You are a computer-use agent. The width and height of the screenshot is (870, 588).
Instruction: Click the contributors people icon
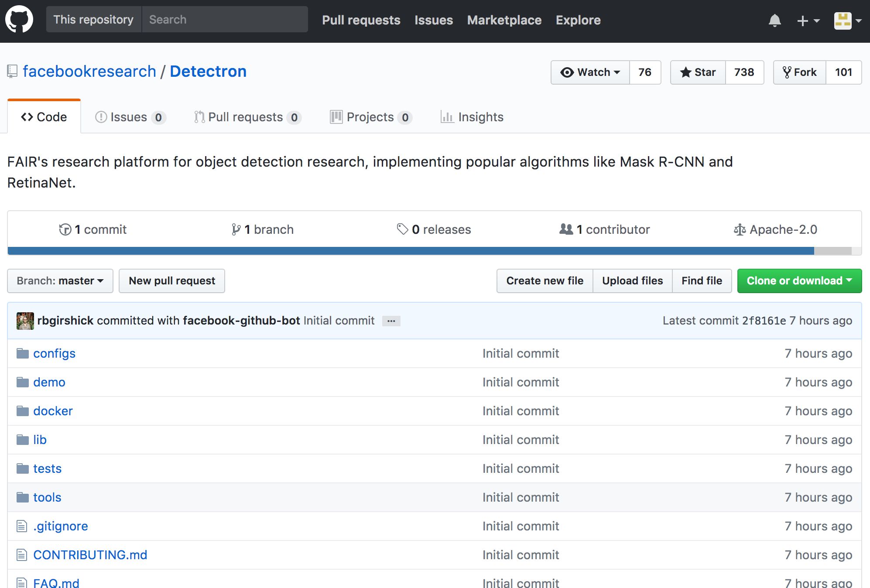point(566,229)
